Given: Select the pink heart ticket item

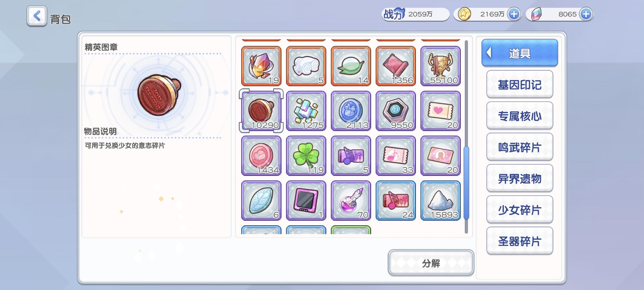Looking at the screenshot, I should point(440,111).
